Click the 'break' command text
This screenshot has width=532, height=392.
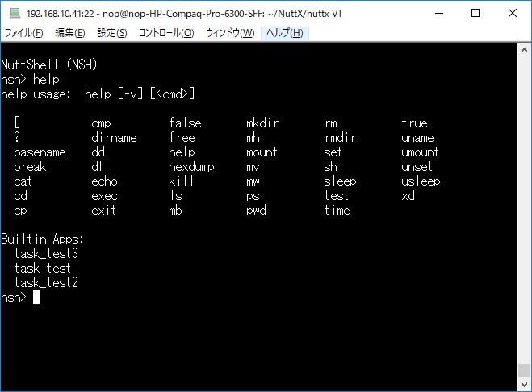tap(30, 167)
